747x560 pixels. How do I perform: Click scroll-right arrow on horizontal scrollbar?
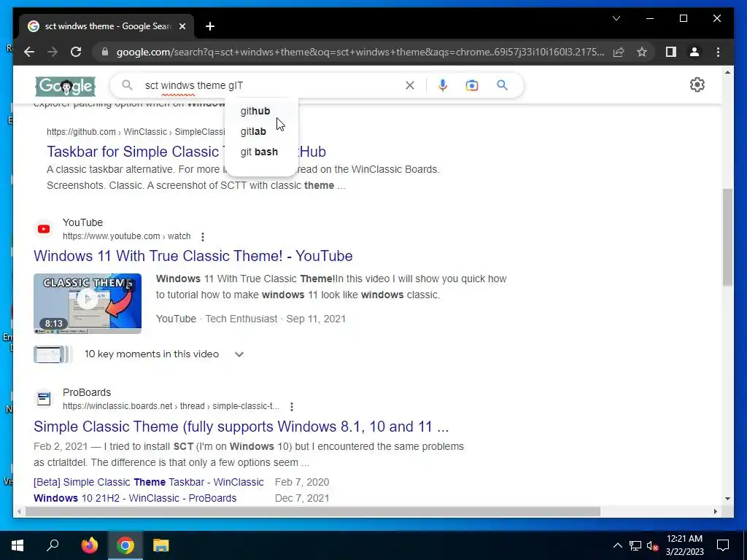[716, 511]
